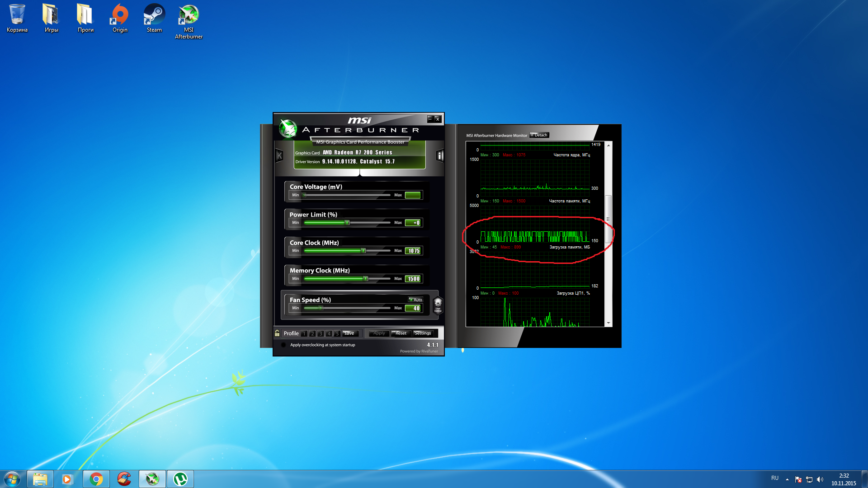This screenshot has height=488, width=868.
Task: Click the Частота ядра, МГц graph label
Action: click(571, 155)
